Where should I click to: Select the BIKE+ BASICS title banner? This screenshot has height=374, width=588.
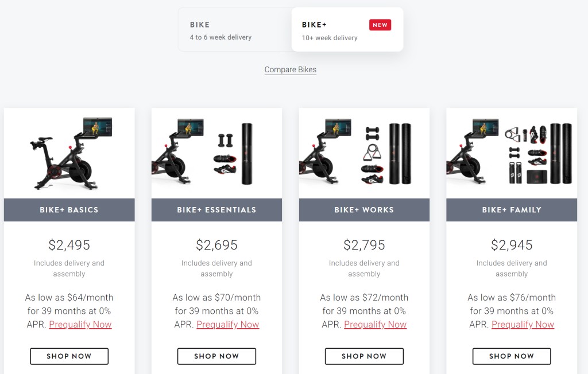[69, 210]
